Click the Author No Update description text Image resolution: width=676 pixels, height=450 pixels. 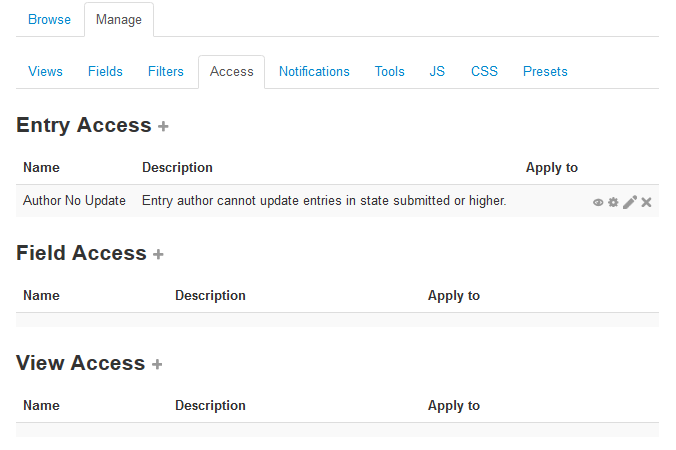tap(324, 201)
